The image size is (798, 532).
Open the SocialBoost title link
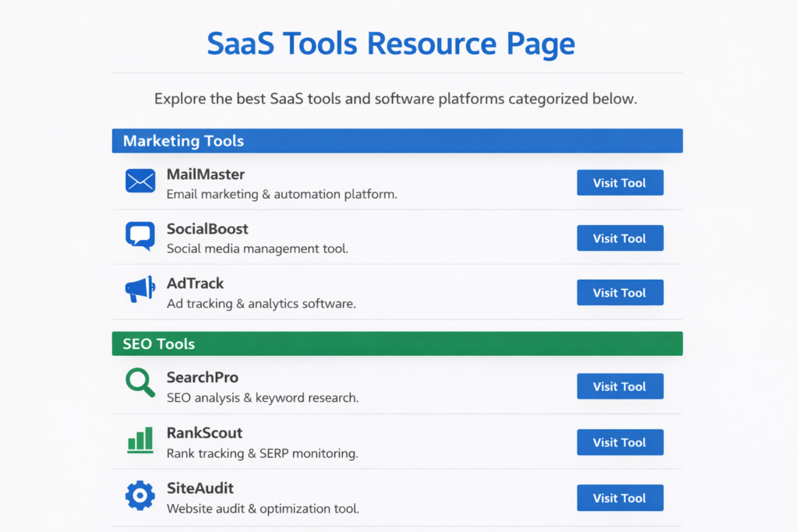207,229
